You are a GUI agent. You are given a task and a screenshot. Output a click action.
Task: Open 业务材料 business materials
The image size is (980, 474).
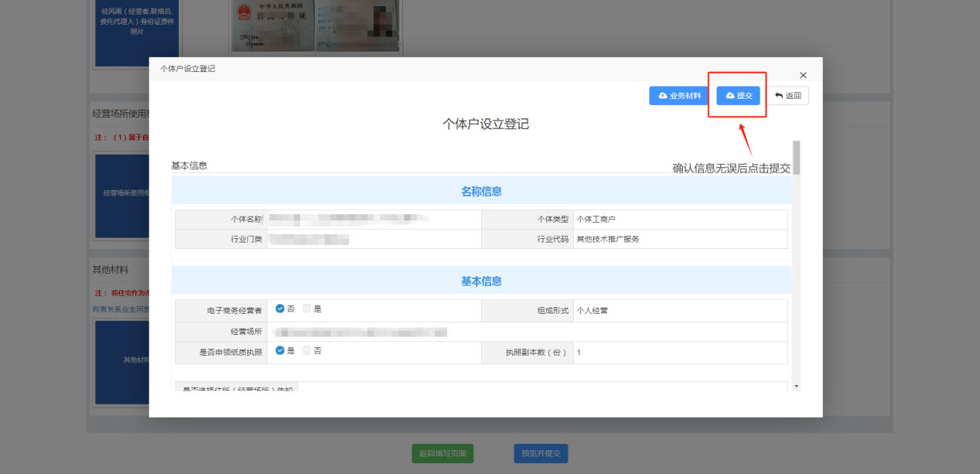click(678, 95)
